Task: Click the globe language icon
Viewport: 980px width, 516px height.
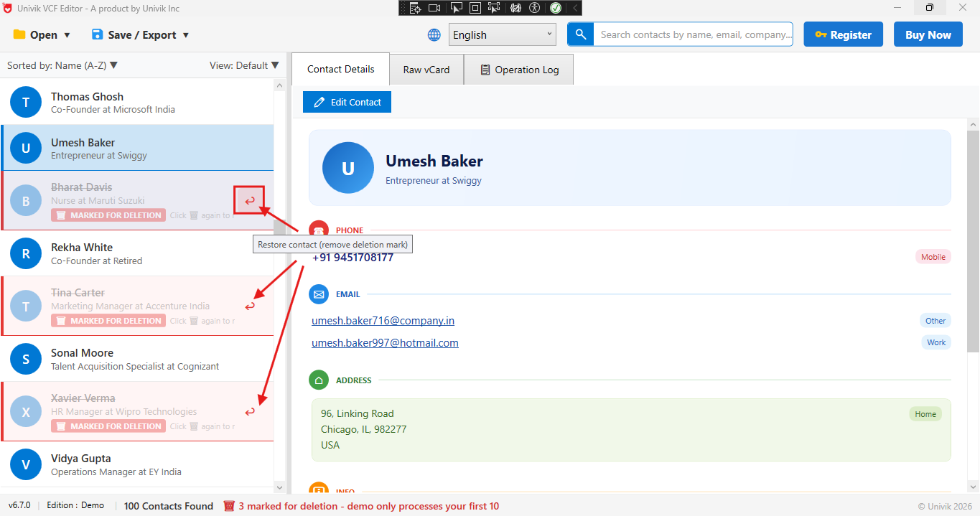Action: click(434, 34)
